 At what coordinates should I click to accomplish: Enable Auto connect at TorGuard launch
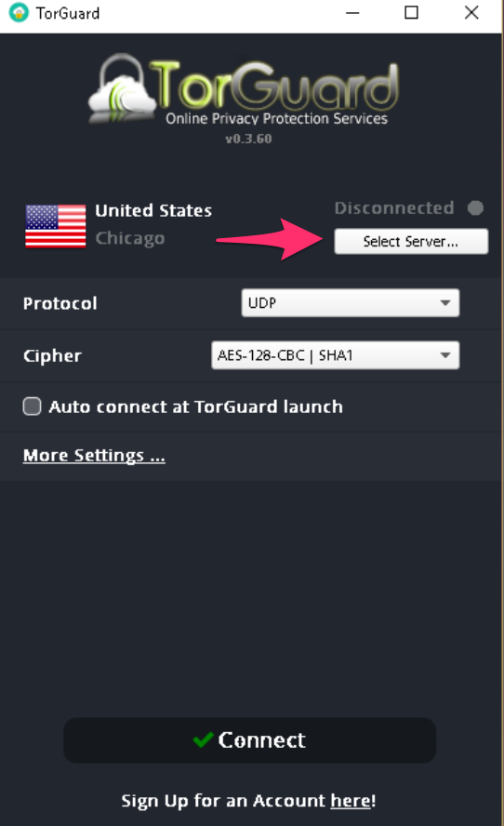(33, 406)
